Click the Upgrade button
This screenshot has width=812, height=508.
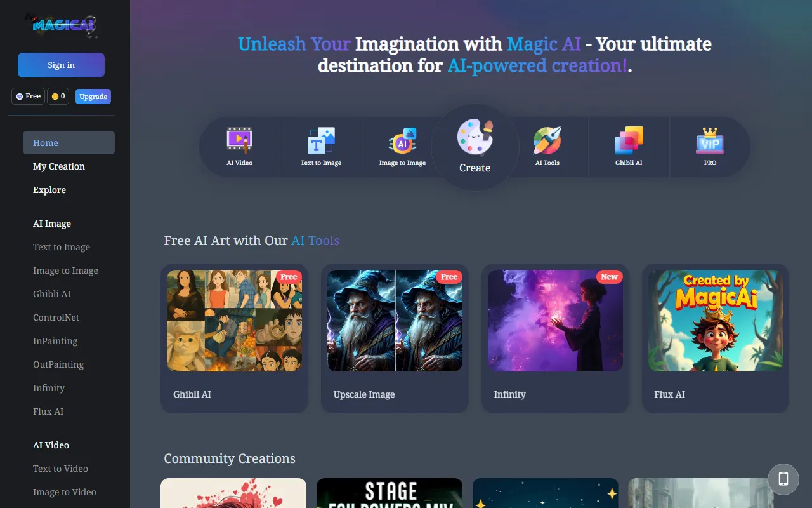click(x=93, y=97)
